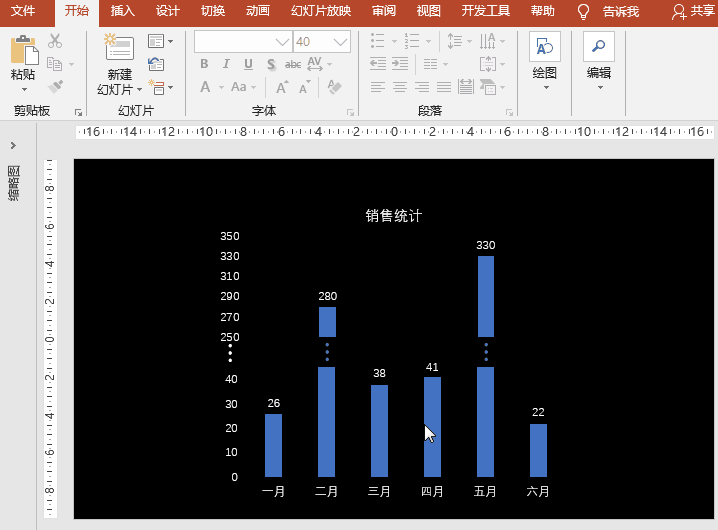Screen dimensions: 718x530
Task: Open Clipboard group dialog launcher
Action: [78, 112]
